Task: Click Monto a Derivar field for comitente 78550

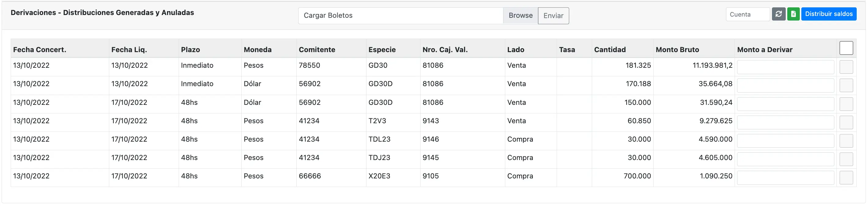Action: click(785, 67)
